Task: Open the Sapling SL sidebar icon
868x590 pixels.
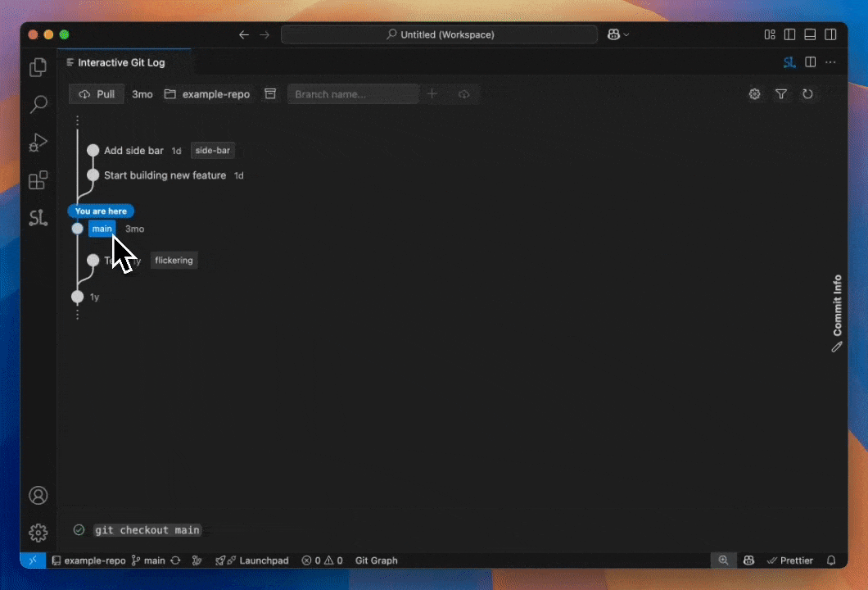Action: pos(38,217)
